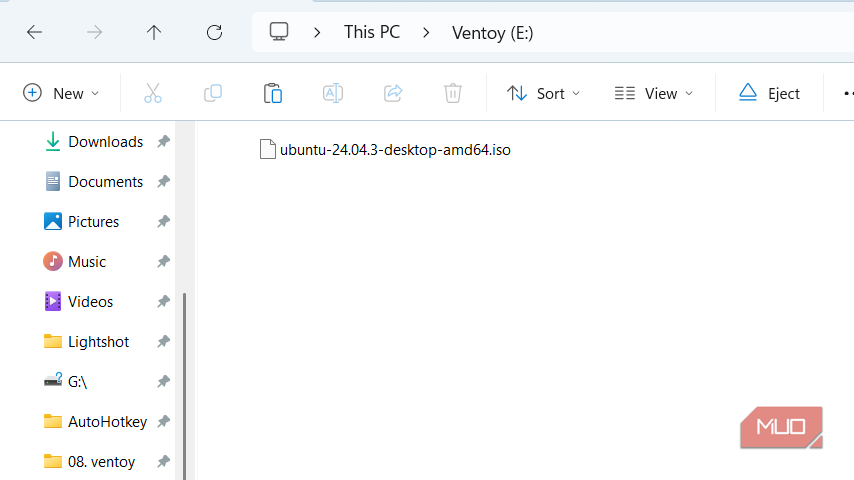Click the Paste clipboard icon

(x=272, y=93)
